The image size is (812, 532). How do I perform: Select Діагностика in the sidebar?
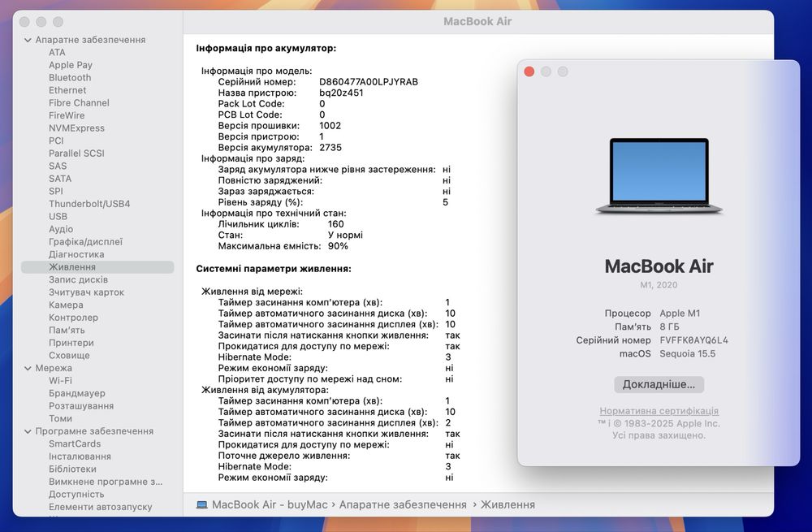(x=76, y=254)
